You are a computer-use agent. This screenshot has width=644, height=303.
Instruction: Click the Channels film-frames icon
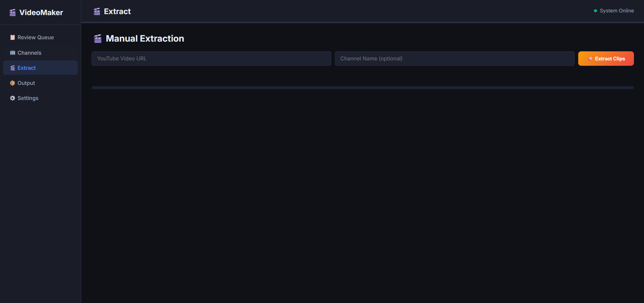[12, 53]
